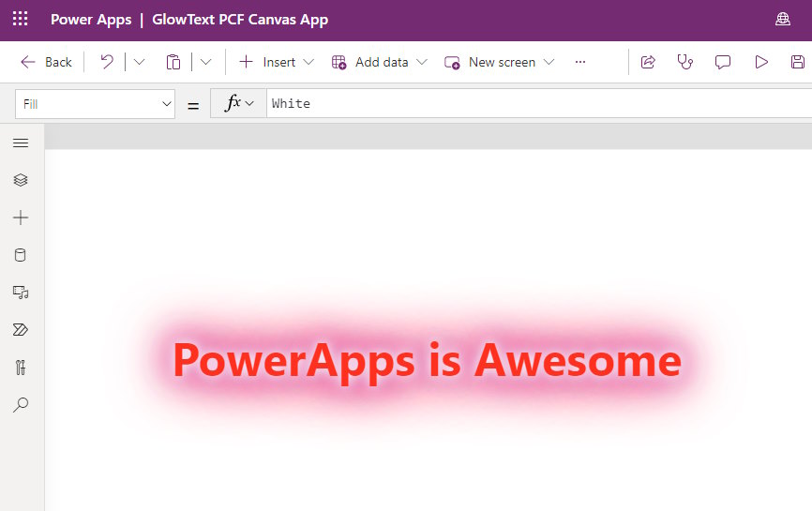Open the Power Automate pane icon

pos(21,330)
